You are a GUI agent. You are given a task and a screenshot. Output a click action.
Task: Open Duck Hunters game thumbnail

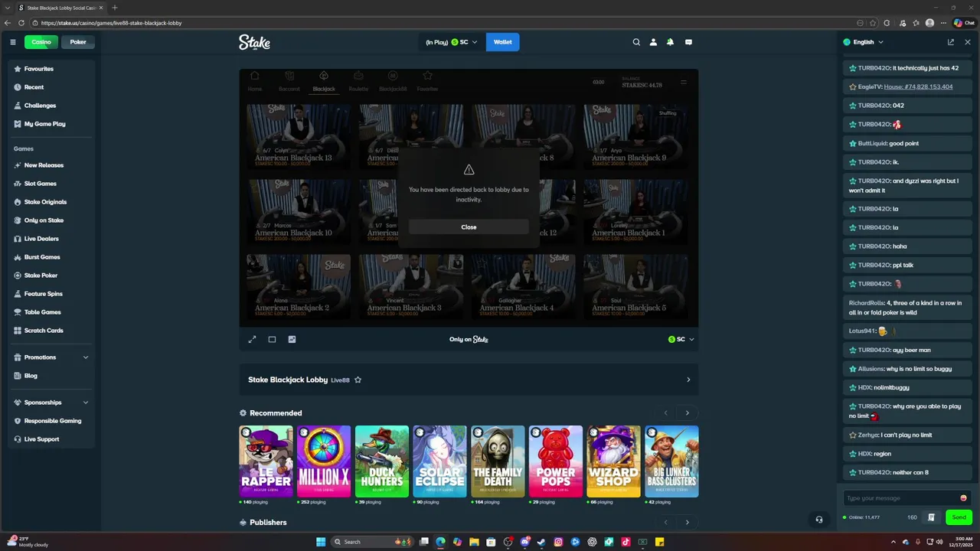point(382,461)
